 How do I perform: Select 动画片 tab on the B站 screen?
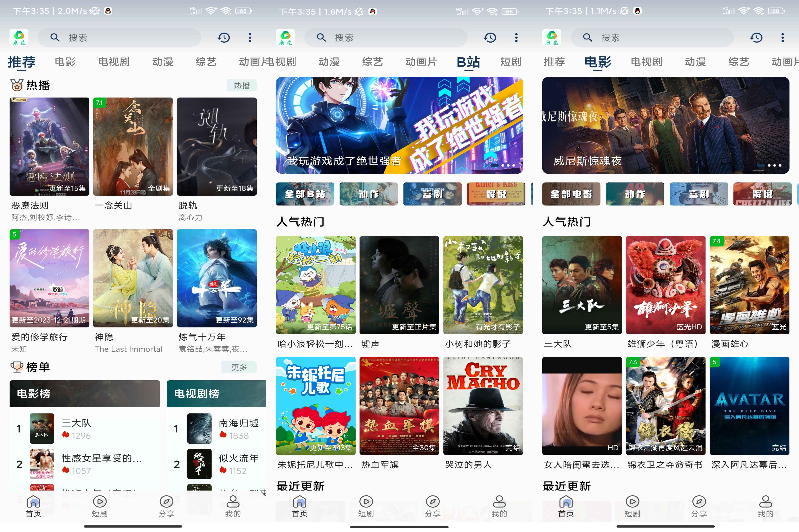(421, 62)
